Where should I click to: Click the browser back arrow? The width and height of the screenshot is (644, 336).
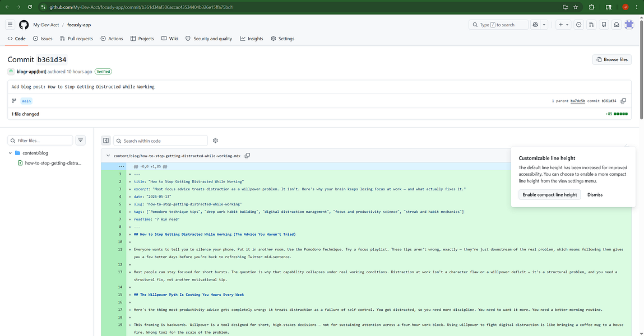7,7
